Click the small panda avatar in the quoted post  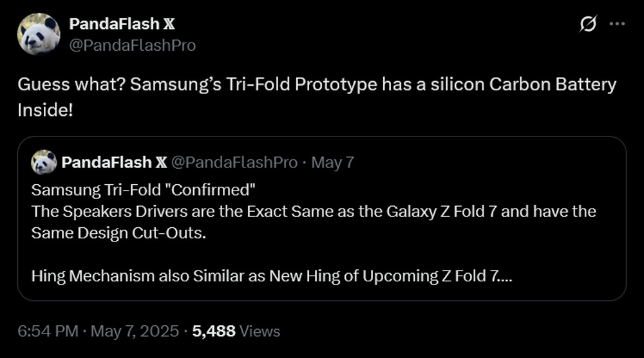(x=44, y=162)
